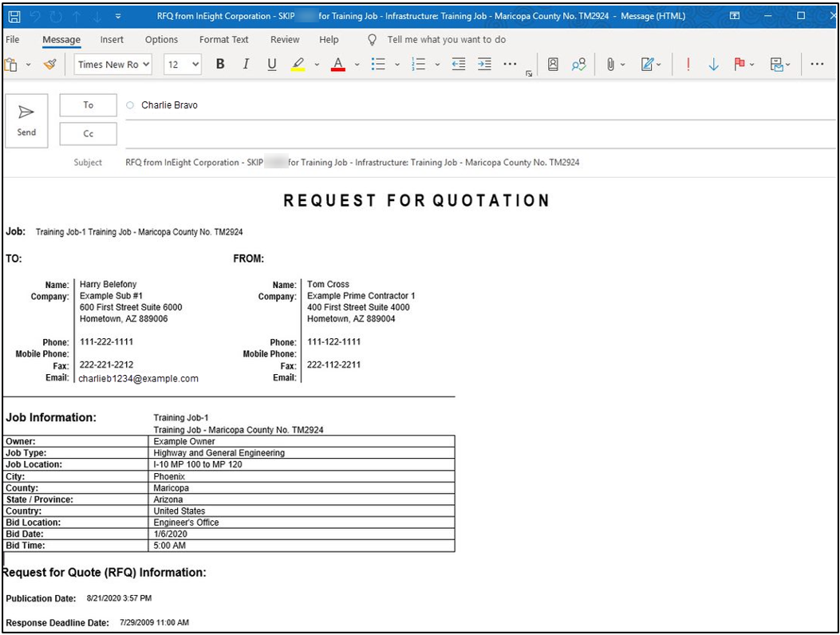The height and width of the screenshot is (635, 840).
Task: Open the Review tab
Action: [x=285, y=40]
